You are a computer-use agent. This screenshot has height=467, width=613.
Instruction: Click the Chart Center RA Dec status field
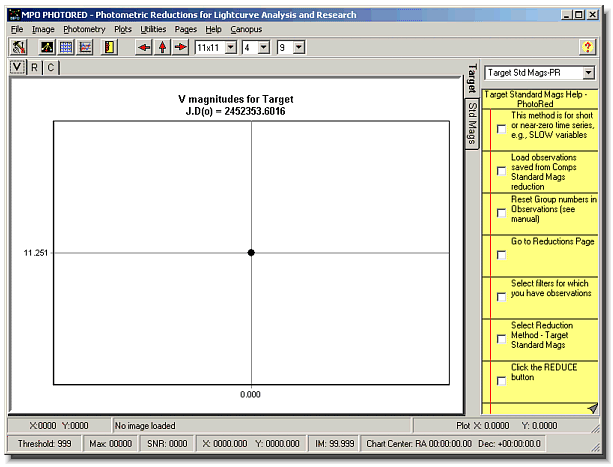(453, 444)
